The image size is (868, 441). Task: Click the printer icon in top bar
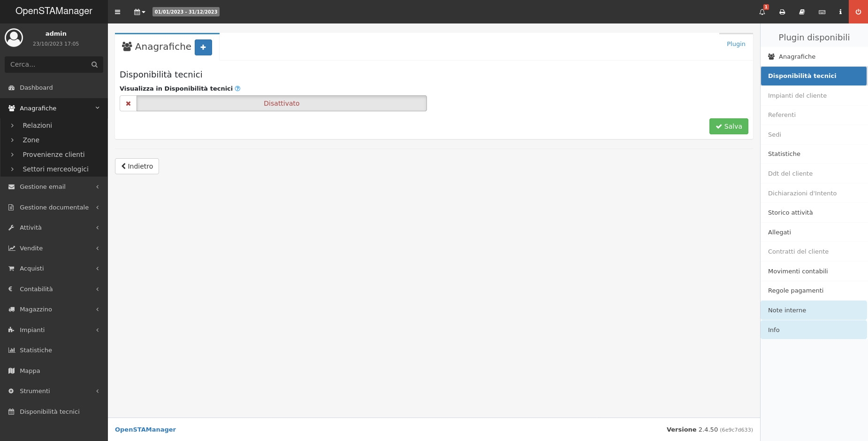point(782,12)
